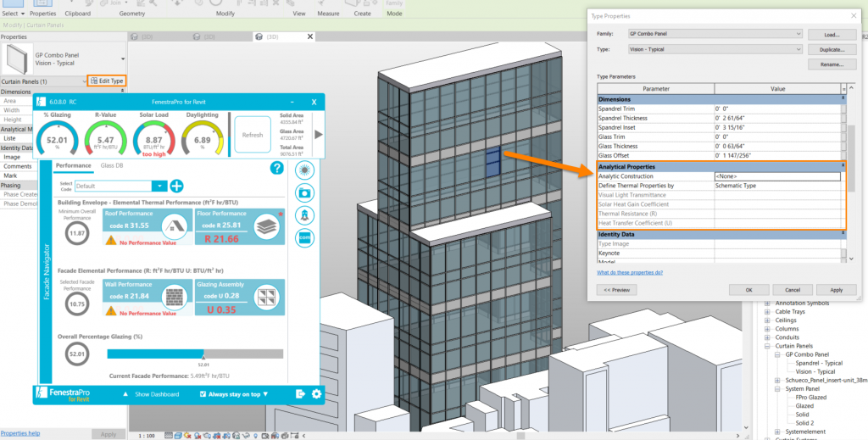Screen dimensions: 868x440
Task: Select FPro Glazed under System Panel
Action: pos(811,398)
